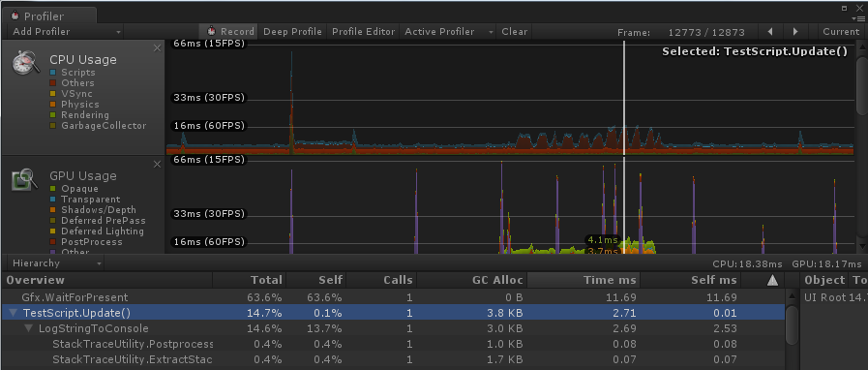Toggle the Profile Editor option
868x370 pixels.
364,32
